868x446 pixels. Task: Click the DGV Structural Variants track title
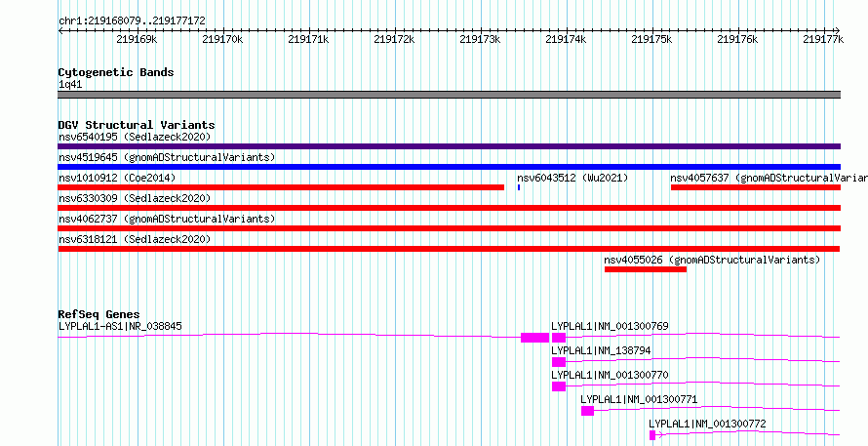(x=137, y=125)
